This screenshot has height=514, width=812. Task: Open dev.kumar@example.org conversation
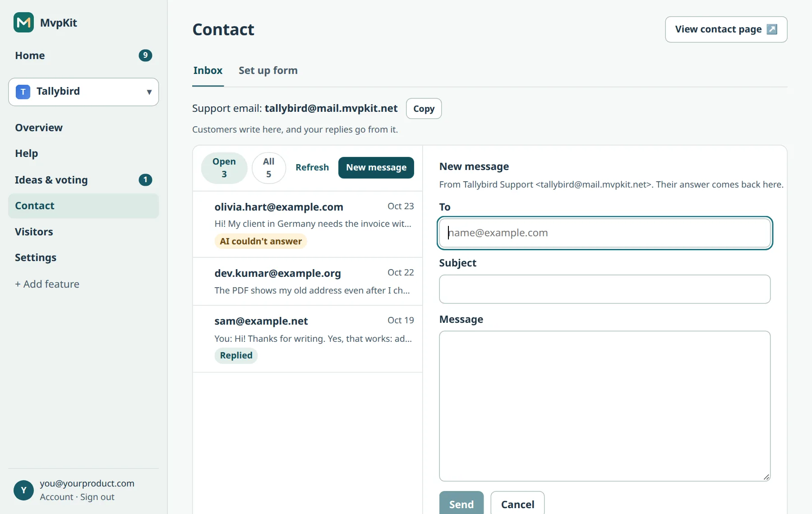pos(308,281)
